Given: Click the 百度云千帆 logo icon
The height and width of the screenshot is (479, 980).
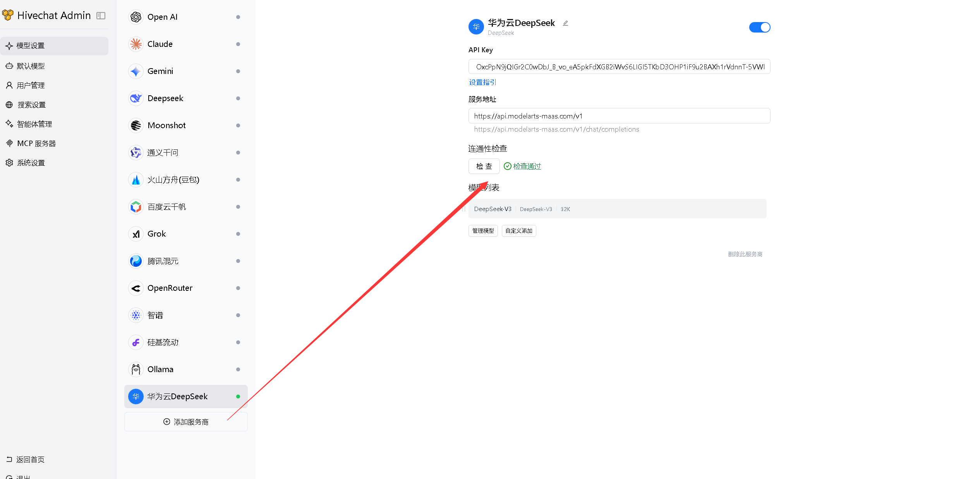Looking at the screenshot, I should [x=136, y=207].
